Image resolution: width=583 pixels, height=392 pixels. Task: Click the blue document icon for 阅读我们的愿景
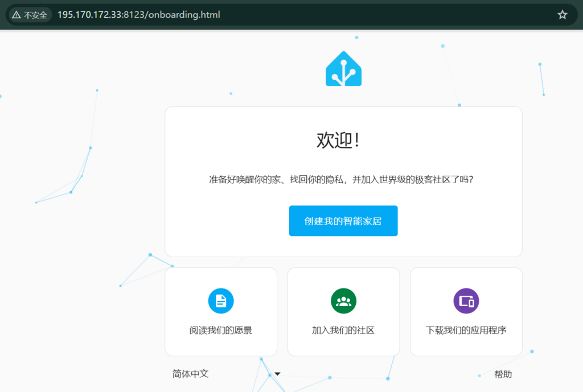[x=221, y=300]
